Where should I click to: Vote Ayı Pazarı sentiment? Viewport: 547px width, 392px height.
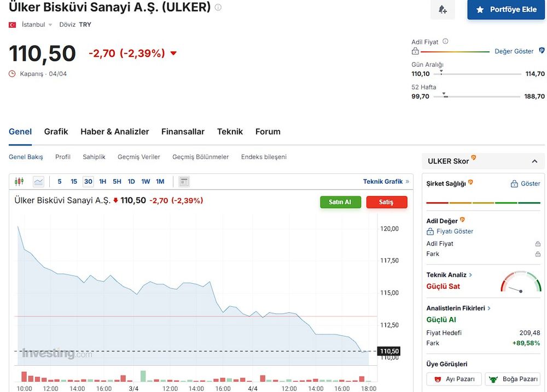(454, 379)
